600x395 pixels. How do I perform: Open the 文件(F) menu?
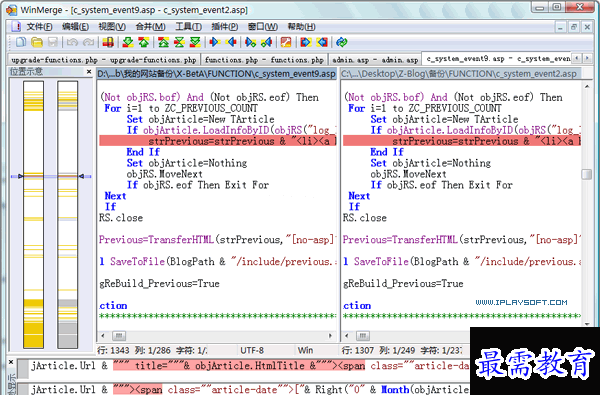39,26
